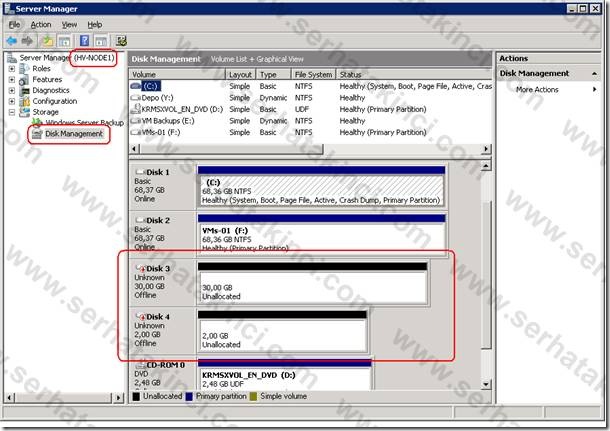This screenshot has width=610, height=431.
Task: Expand the Diagnostics tree node
Action: point(12,90)
